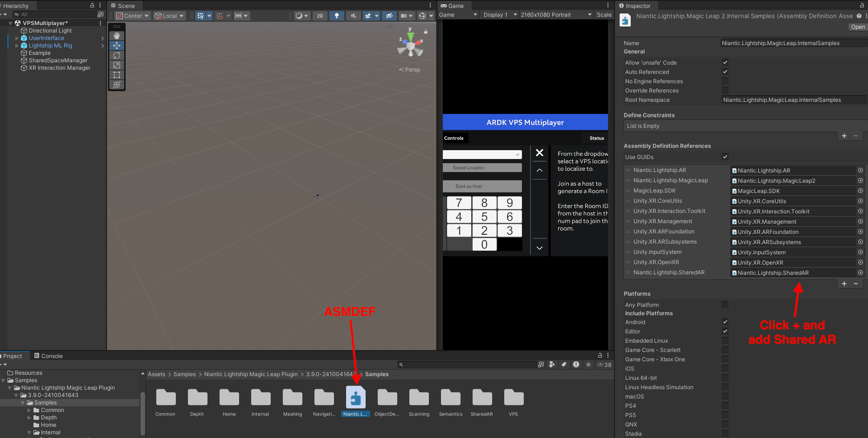Viewport: 868px width, 438px height.
Task: Enable iOS platform checkbox
Action: (x=725, y=368)
